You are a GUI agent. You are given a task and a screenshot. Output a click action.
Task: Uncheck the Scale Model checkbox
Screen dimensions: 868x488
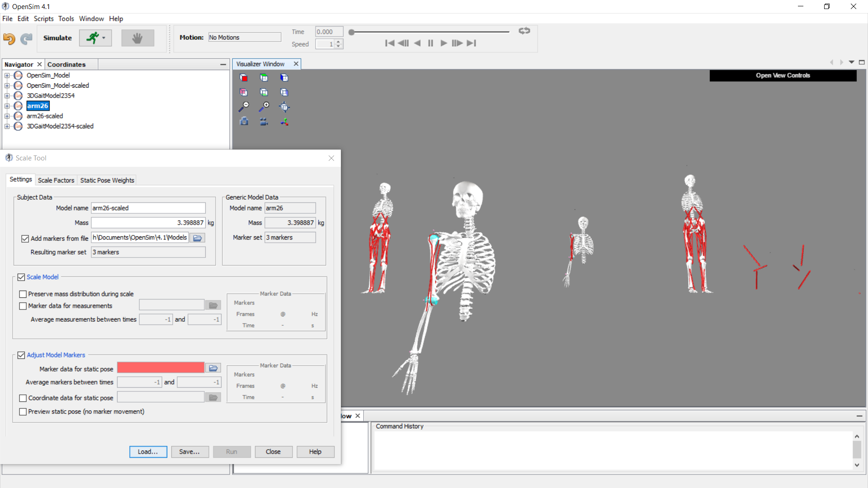21,277
